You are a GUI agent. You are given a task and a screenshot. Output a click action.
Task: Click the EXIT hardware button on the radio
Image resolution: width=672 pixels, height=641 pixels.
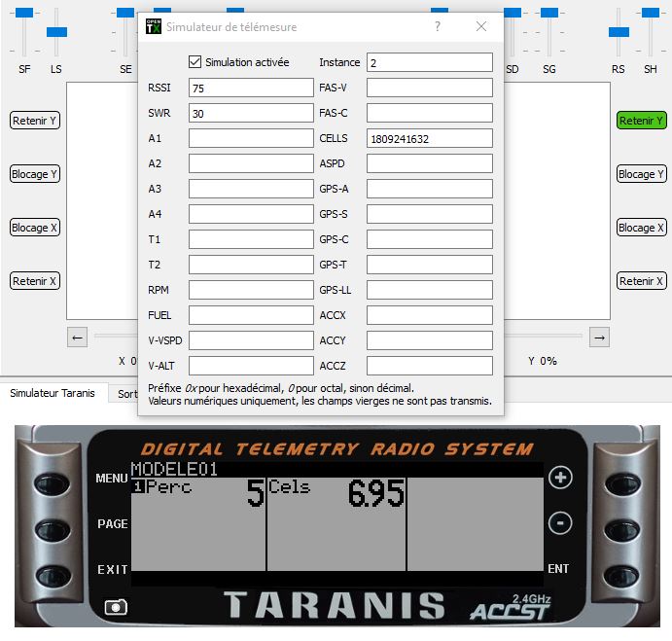click(x=53, y=576)
